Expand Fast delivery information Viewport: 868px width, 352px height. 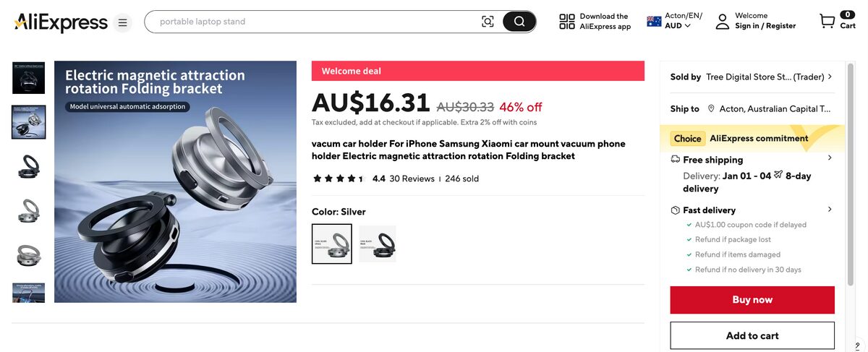pyautogui.click(x=829, y=210)
